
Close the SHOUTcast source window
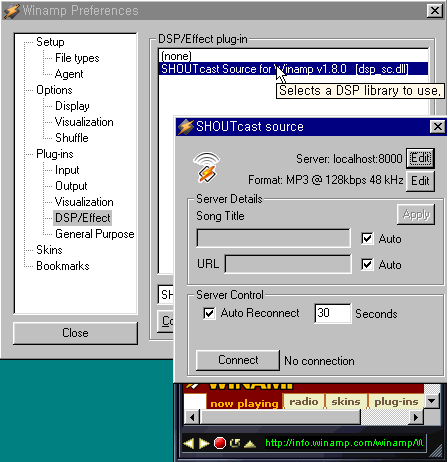click(438, 127)
